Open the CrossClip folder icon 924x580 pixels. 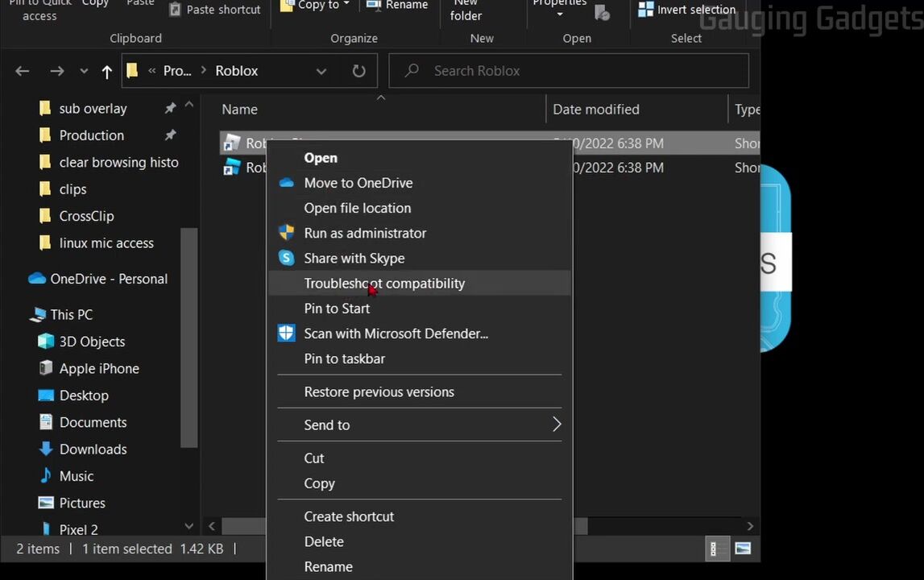pyautogui.click(x=45, y=217)
